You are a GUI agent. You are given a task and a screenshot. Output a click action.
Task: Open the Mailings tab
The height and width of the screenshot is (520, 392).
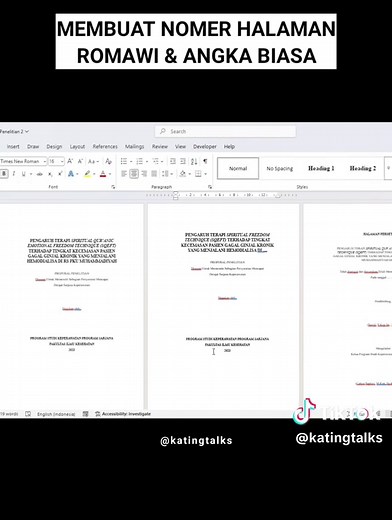(135, 146)
